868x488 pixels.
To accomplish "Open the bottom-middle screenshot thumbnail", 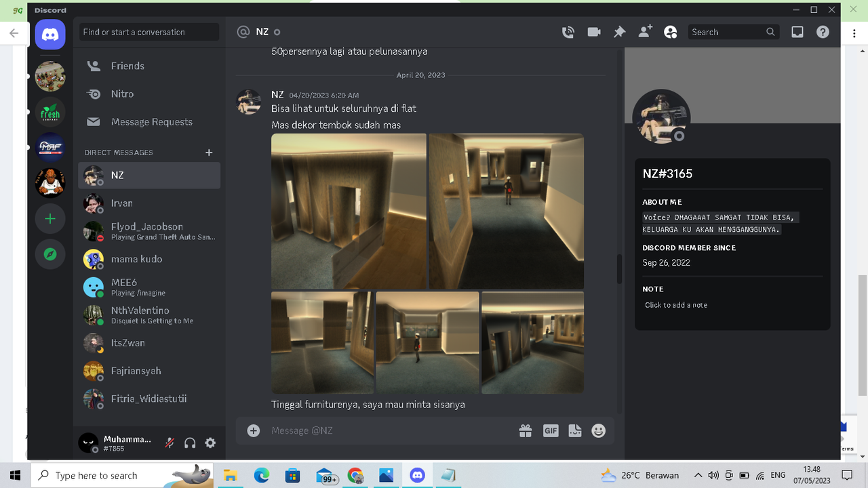I will point(427,342).
